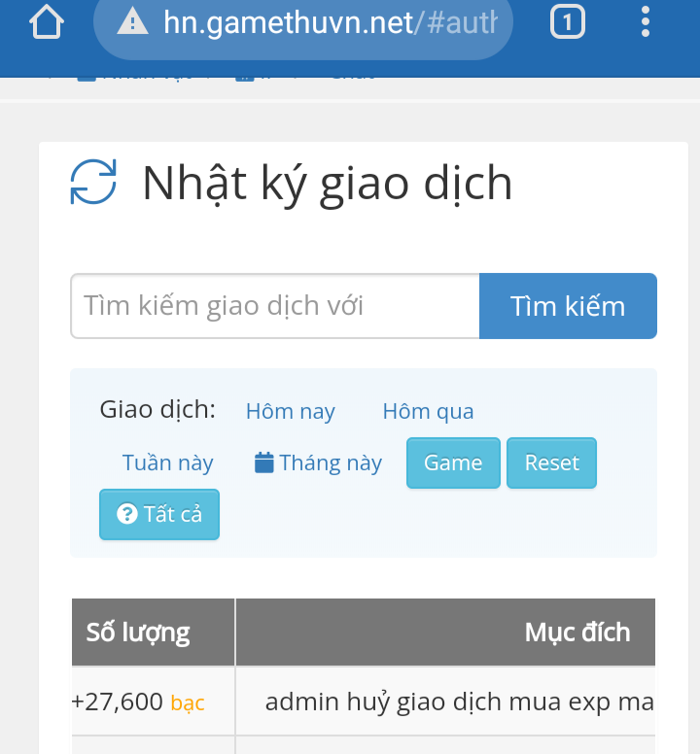Tap the insecure-site warning triangle icon
Screen dimensions: 700x754
point(132,21)
